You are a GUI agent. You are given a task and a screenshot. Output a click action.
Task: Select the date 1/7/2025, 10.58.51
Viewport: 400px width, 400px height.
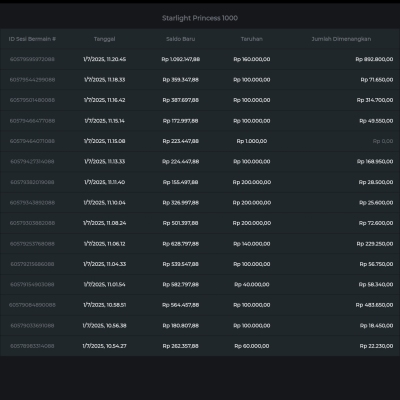click(x=104, y=305)
